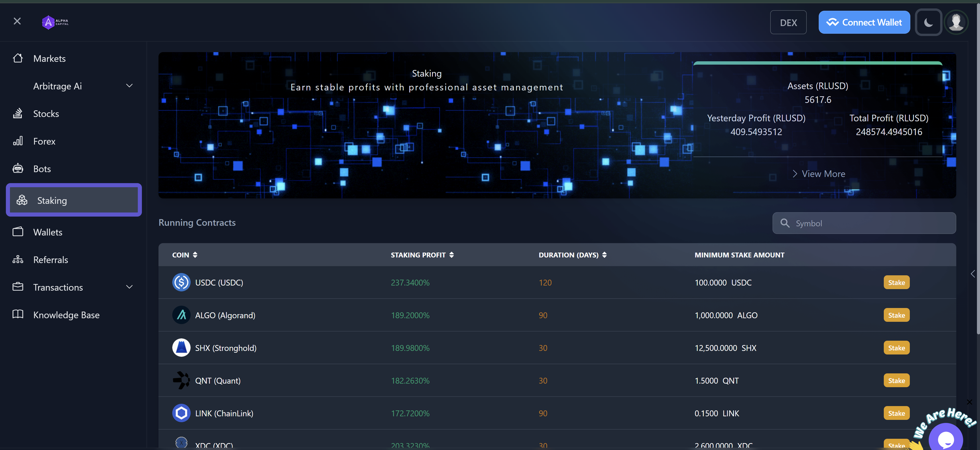Viewport: 980px width, 450px height.
Task: Open Wallets from the sidebar icon
Action: (18, 231)
